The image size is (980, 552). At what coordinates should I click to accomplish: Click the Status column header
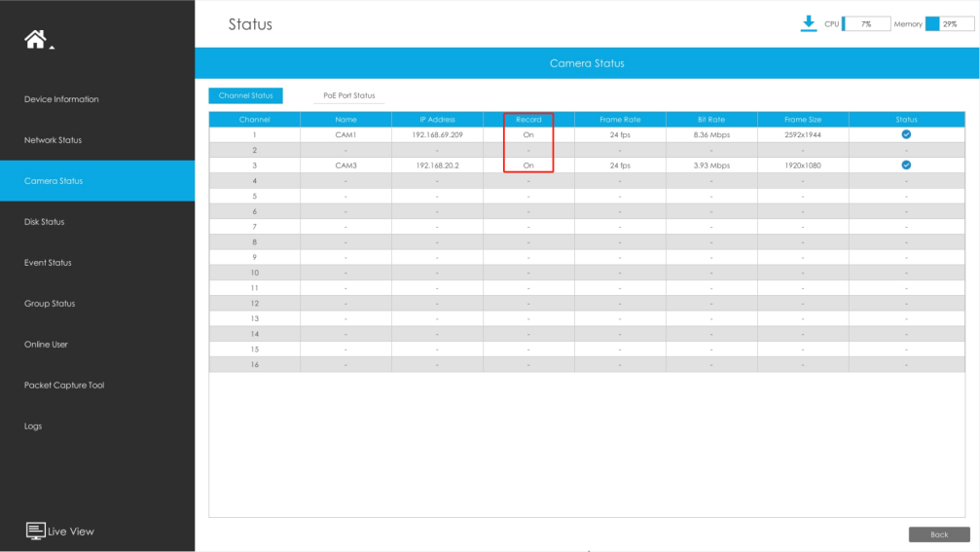(906, 120)
